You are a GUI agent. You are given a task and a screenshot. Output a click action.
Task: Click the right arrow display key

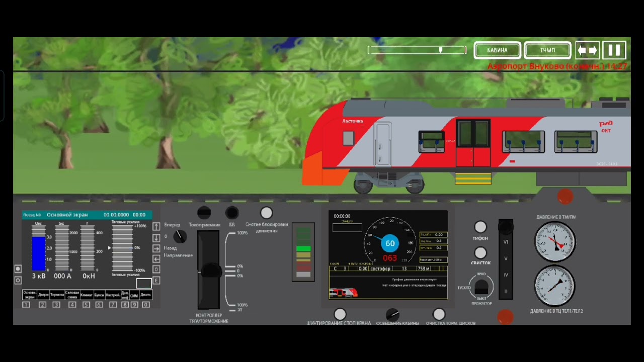pyautogui.click(x=156, y=248)
